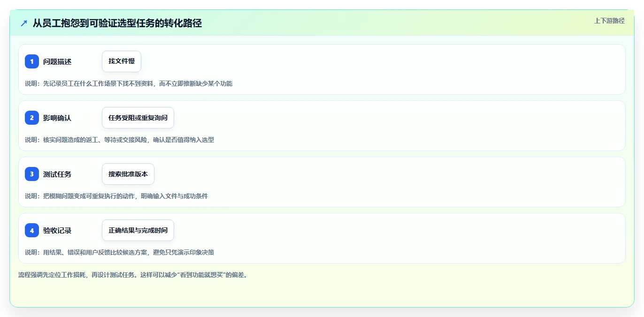The image size is (644, 317).
Task: Click the note starting 说明：把模糊问题
Action: (x=116, y=196)
